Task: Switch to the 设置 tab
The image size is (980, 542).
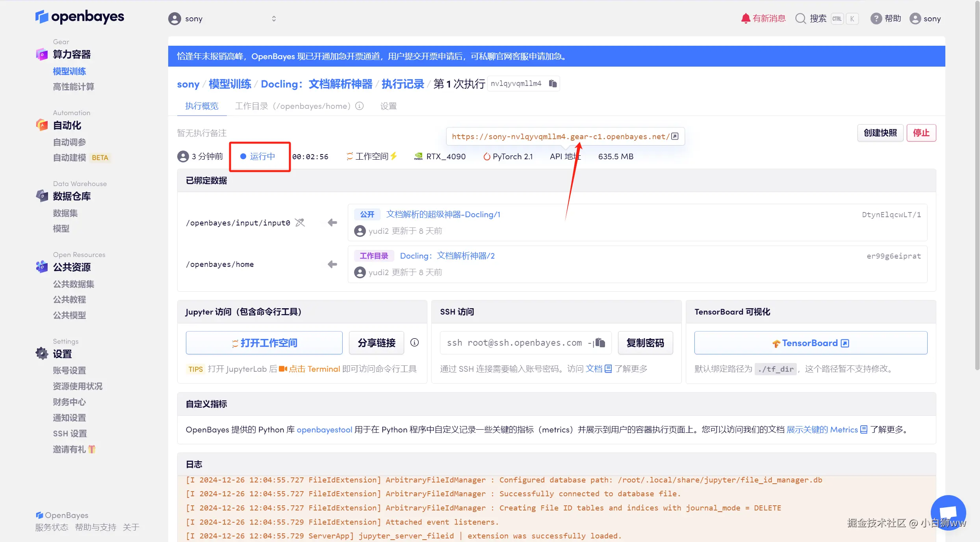Action: tap(388, 106)
